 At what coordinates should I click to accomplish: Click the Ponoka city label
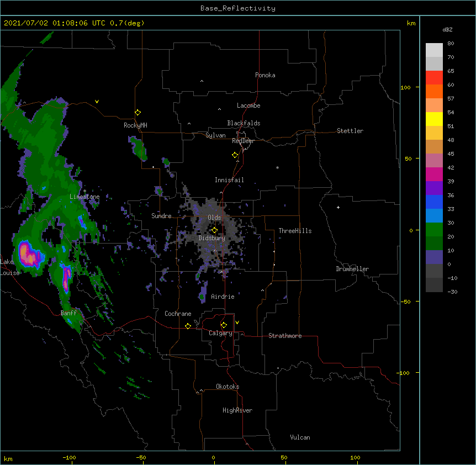tap(265, 75)
